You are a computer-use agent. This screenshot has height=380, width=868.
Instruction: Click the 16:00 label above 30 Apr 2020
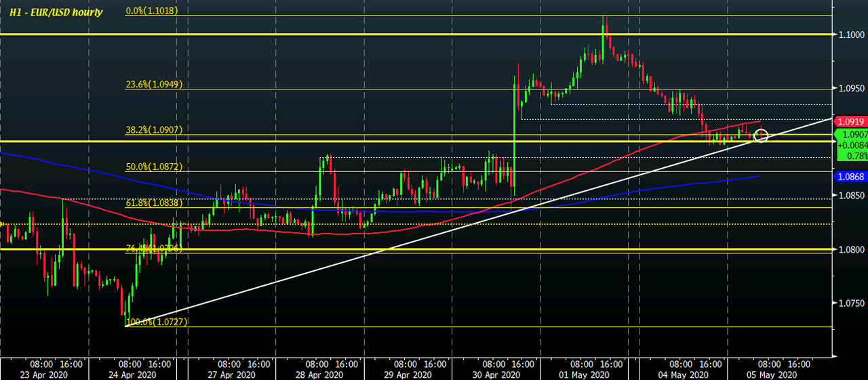(524, 364)
